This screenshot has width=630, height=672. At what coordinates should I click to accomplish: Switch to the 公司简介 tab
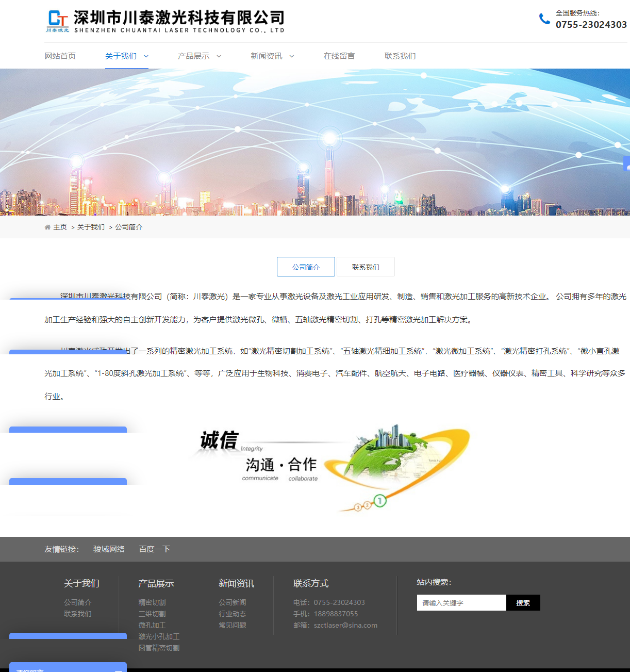306,267
